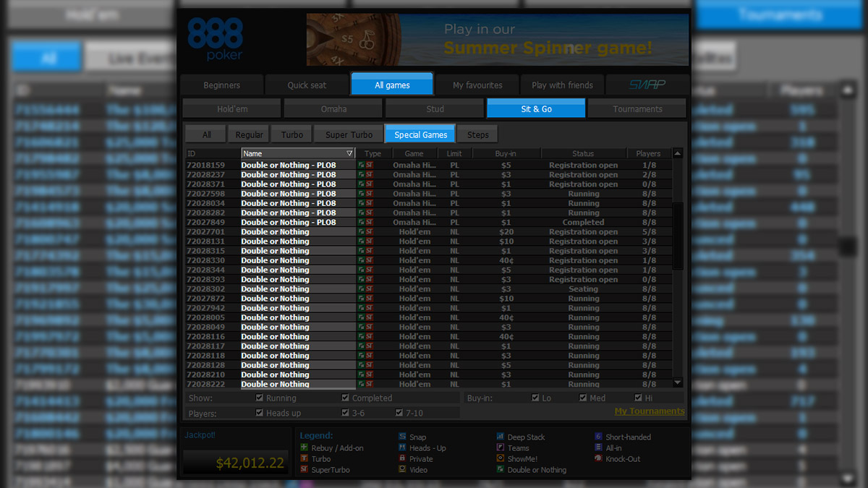This screenshot has height=488, width=868.
Task: Click the SuperTurbo legend icon
Action: point(305,470)
